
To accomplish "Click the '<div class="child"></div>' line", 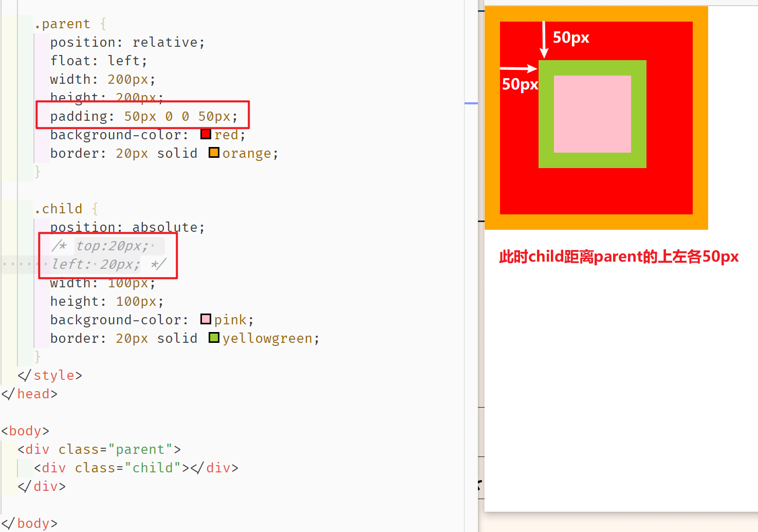I will point(136,468).
